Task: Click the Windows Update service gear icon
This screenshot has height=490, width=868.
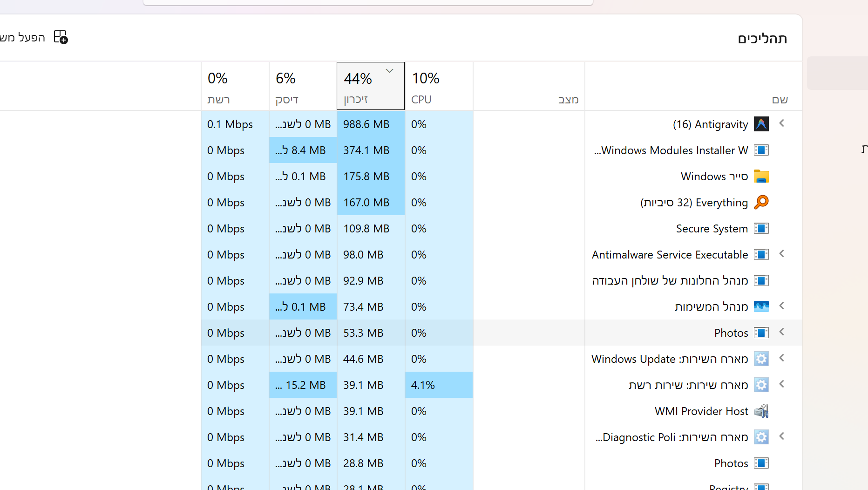Action: click(761, 359)
